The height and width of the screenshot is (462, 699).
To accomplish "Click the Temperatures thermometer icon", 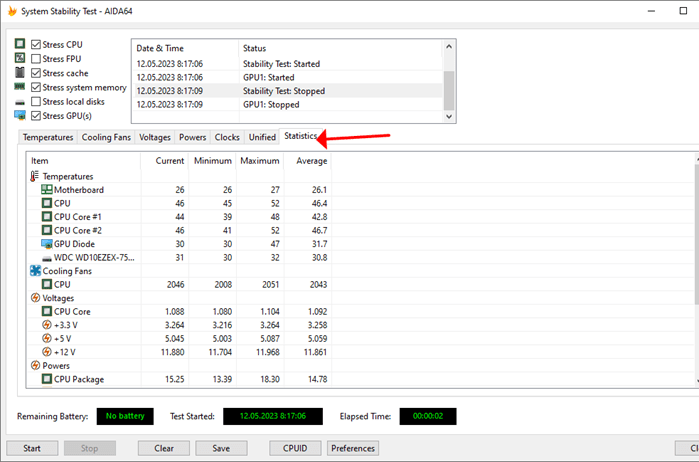I will point(34,177).
